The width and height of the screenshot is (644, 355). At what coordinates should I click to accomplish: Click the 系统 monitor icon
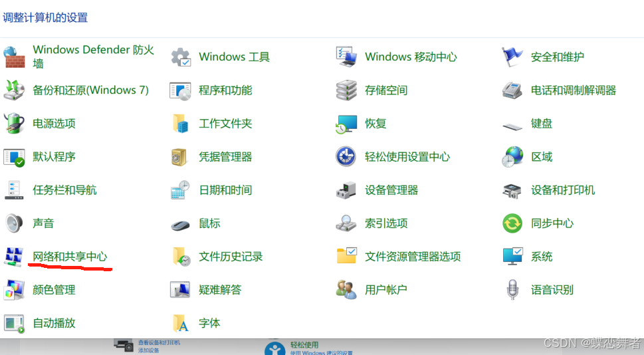(512, 257)
